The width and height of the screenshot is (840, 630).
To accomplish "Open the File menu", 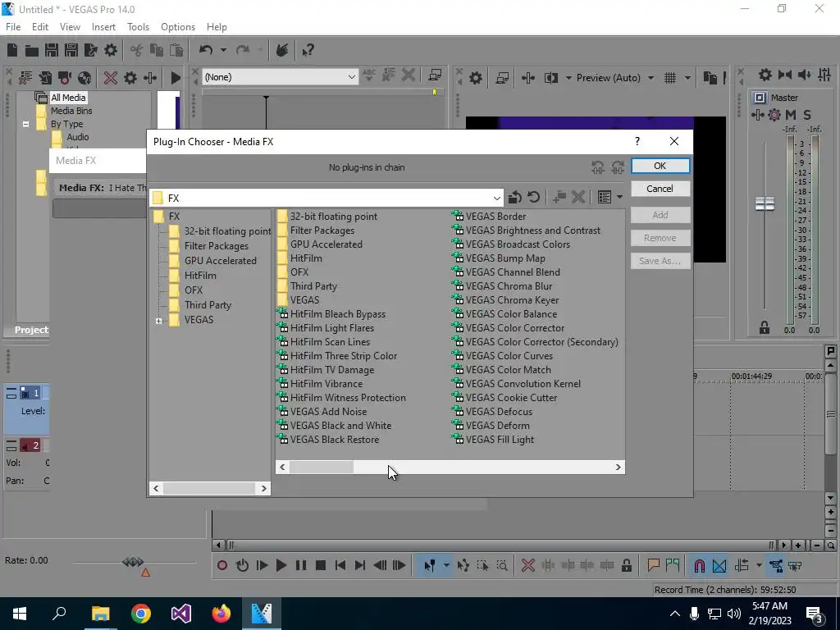I will click(x=13, y=27).
